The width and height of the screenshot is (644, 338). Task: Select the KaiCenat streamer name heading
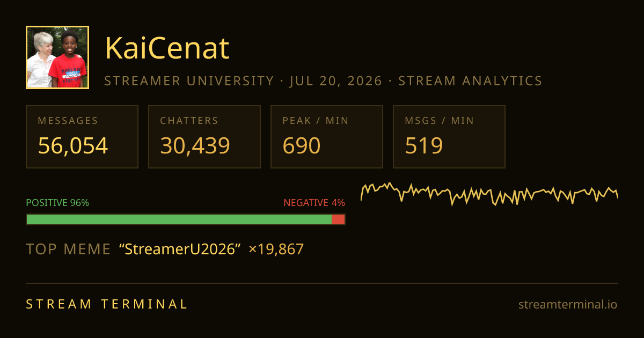tap(167, 48)
